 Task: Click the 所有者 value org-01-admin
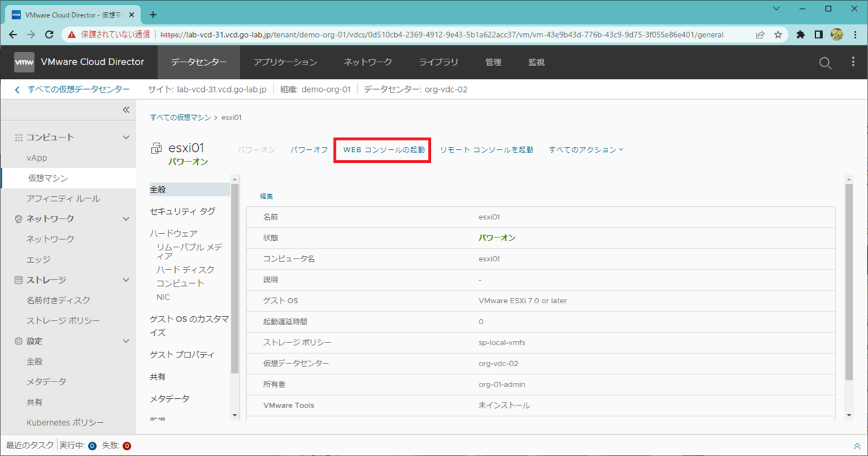point(503,384)
